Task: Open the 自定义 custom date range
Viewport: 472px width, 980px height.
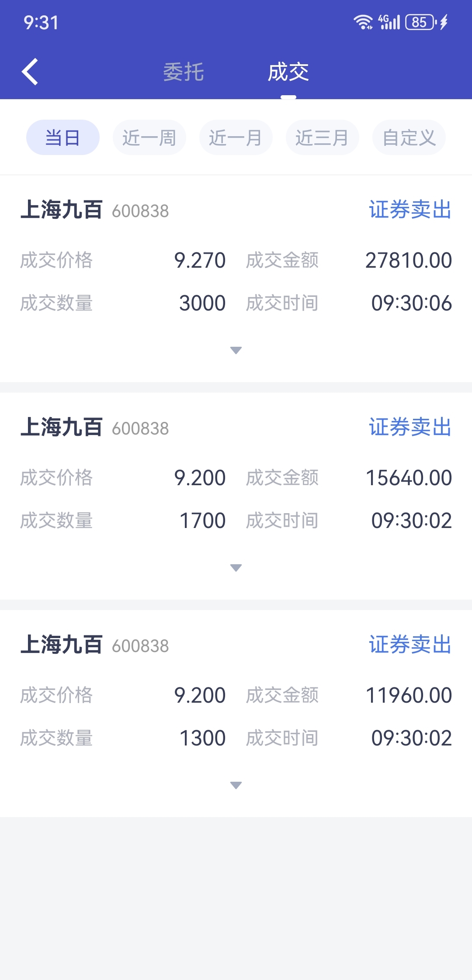Action: pos(409,138)
